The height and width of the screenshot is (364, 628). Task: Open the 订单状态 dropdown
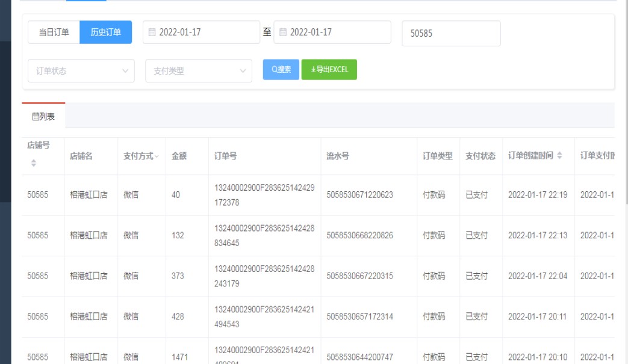[81, 71]
